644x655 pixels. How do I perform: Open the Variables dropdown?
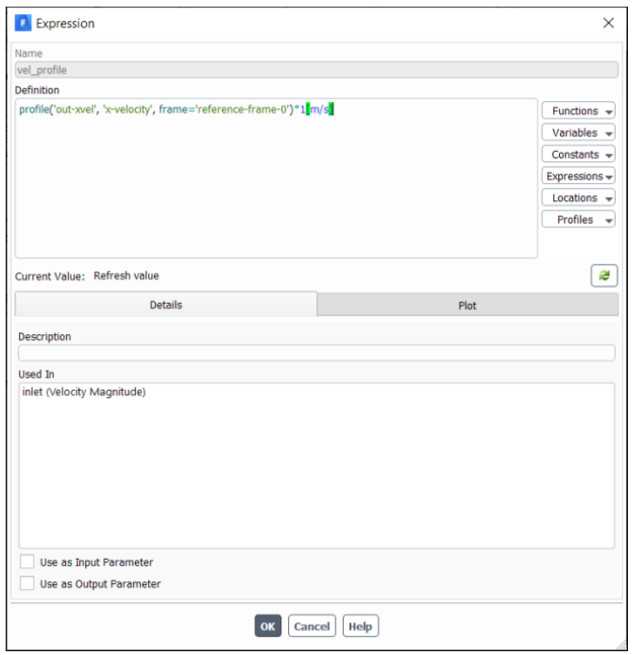pyautogui.click(x=579, y=132)
